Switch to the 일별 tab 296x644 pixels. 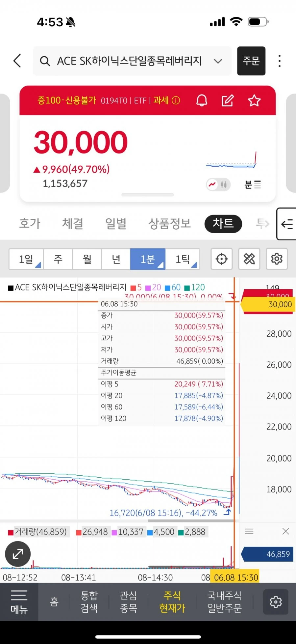116,224
